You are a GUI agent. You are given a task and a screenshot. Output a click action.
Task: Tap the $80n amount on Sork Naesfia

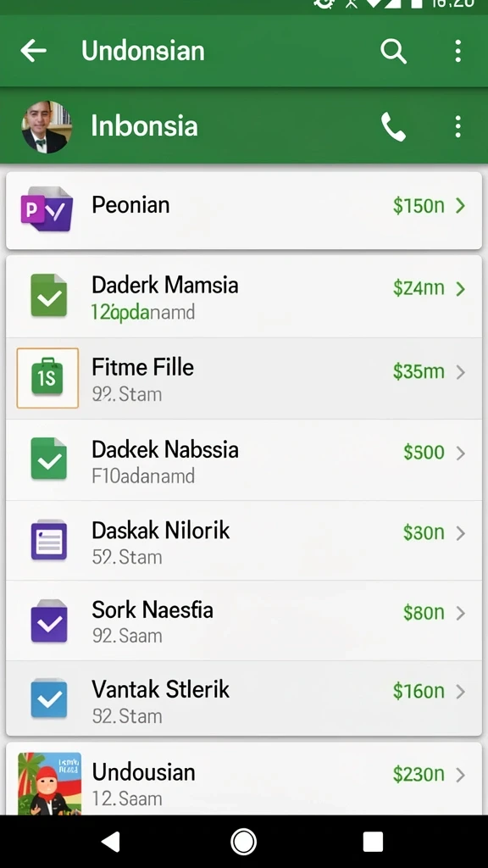coord(424,613)
